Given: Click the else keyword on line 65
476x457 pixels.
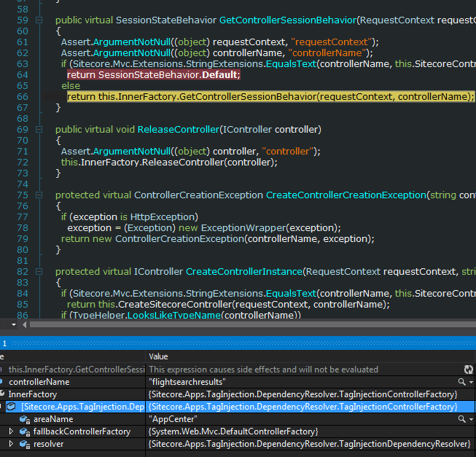Looking at the screenshot, I should tap(71, 85).
